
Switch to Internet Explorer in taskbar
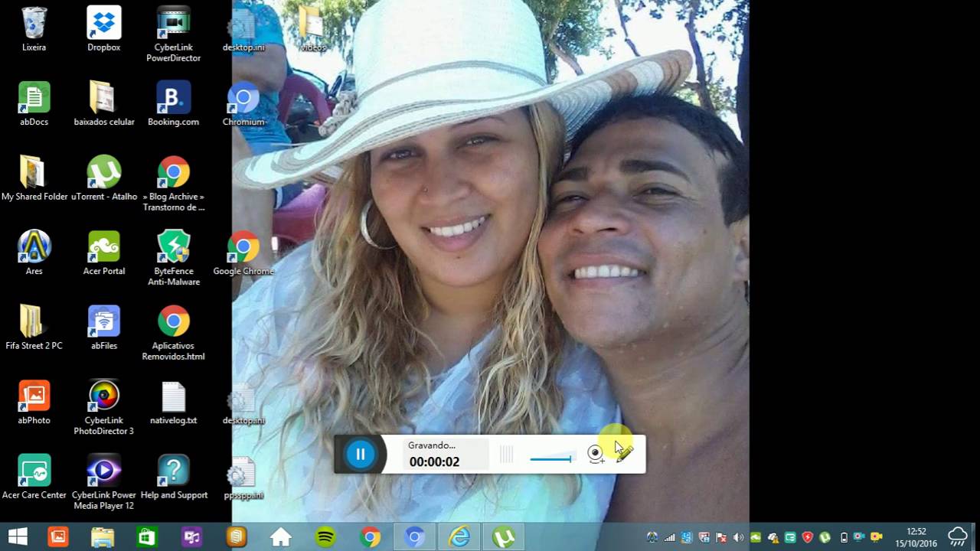tap(459, 537)
